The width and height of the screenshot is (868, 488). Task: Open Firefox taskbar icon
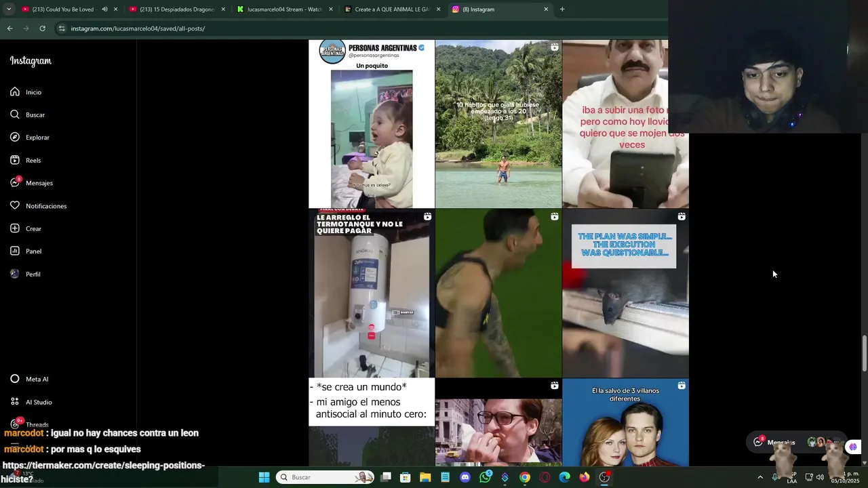(x=585, y=477)
